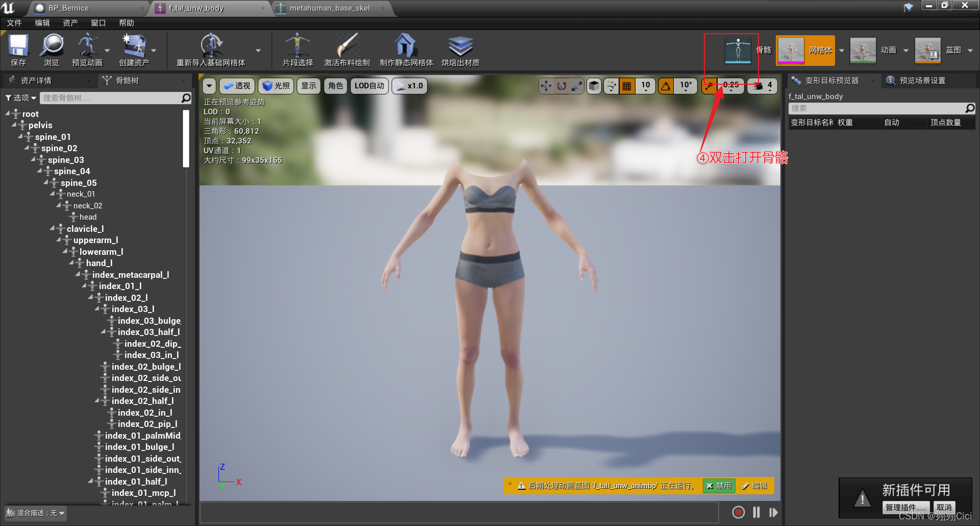Toggle grid snapping in viewport toolbar
This screenshot has width=980, height=526.
(626, 86)
